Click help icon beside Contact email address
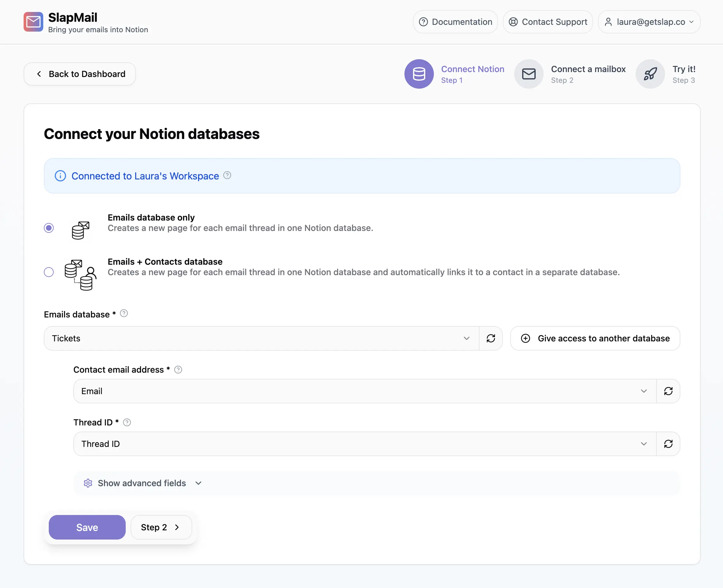723x588 pixels. (178, 370)
